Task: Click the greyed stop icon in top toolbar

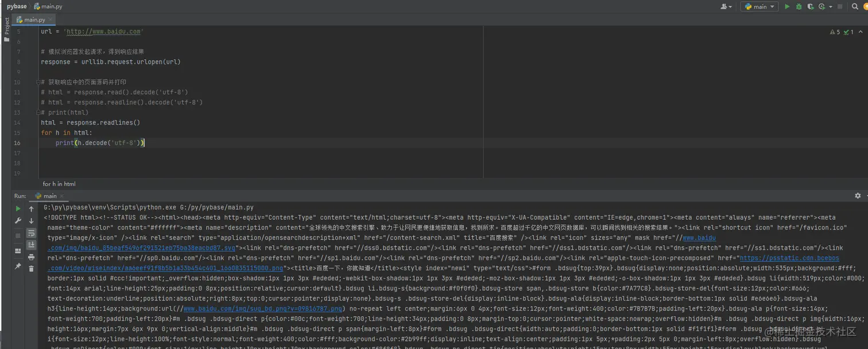Action: pyautogui.click(x=840, y=6)
